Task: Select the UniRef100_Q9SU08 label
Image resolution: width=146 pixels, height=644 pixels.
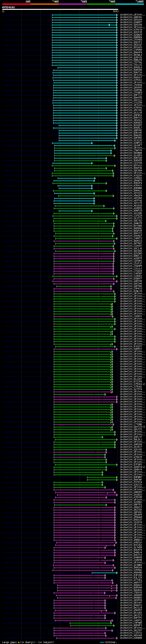Action: pyautogui.click(x=131, y=25)
